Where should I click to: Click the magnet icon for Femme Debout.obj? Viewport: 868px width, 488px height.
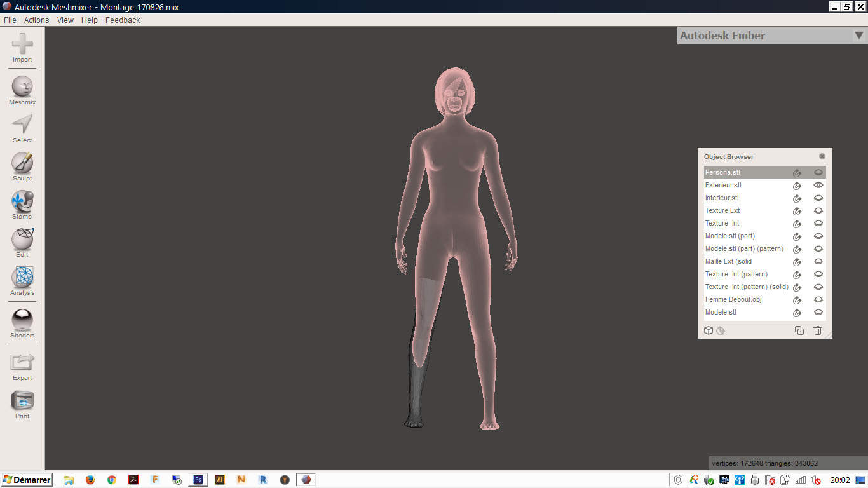click(x=797, y=300)
